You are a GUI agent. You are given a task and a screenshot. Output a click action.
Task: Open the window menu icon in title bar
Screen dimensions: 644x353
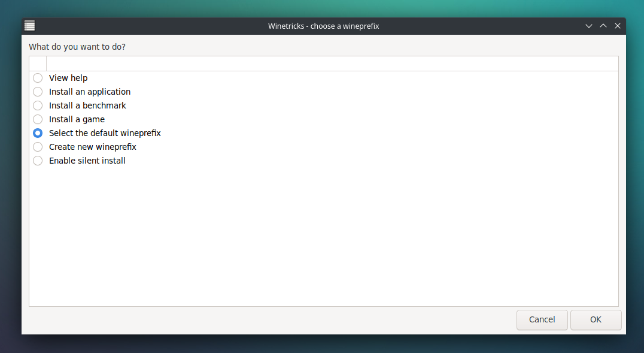29,26
